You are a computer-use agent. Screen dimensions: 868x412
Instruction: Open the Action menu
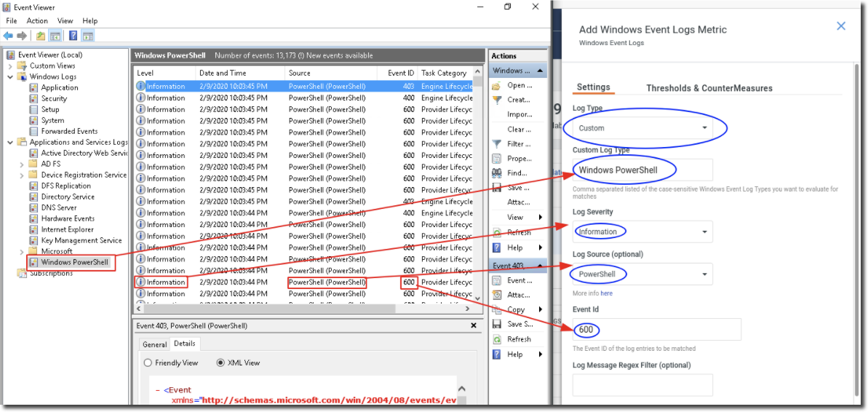[37, 20]
